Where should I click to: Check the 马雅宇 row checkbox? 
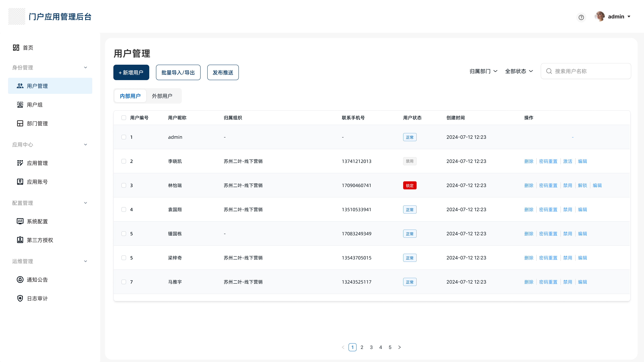(124, 282)
